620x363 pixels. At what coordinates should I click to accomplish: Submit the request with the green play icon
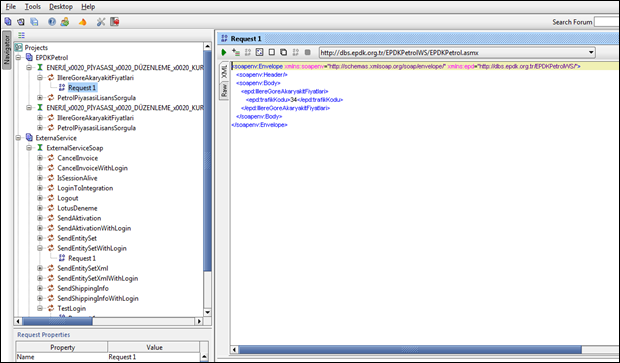224,52
